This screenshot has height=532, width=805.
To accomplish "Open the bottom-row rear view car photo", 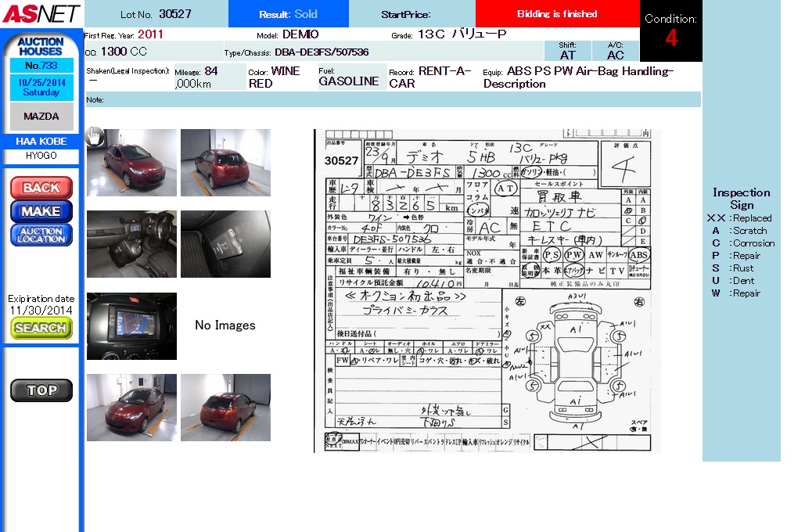I will tap(225, 408).
